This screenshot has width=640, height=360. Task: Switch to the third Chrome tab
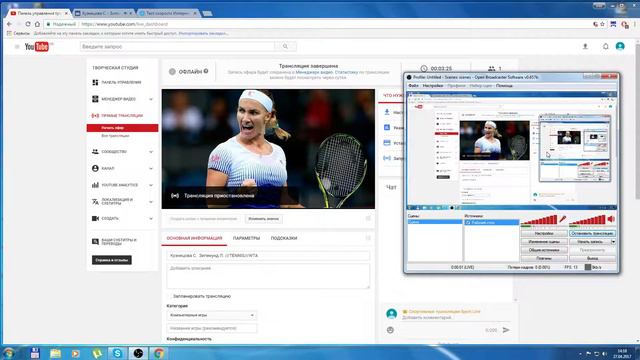click(168, 13)
